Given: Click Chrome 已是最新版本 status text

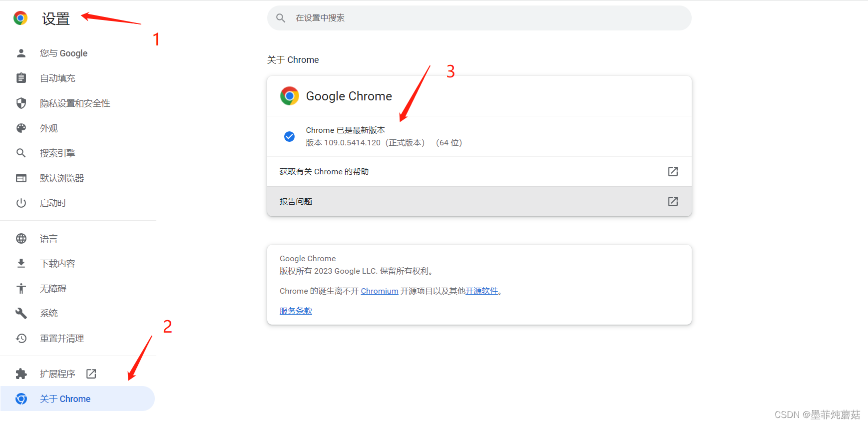Looking at the screenshot, I should click(345, 130).
